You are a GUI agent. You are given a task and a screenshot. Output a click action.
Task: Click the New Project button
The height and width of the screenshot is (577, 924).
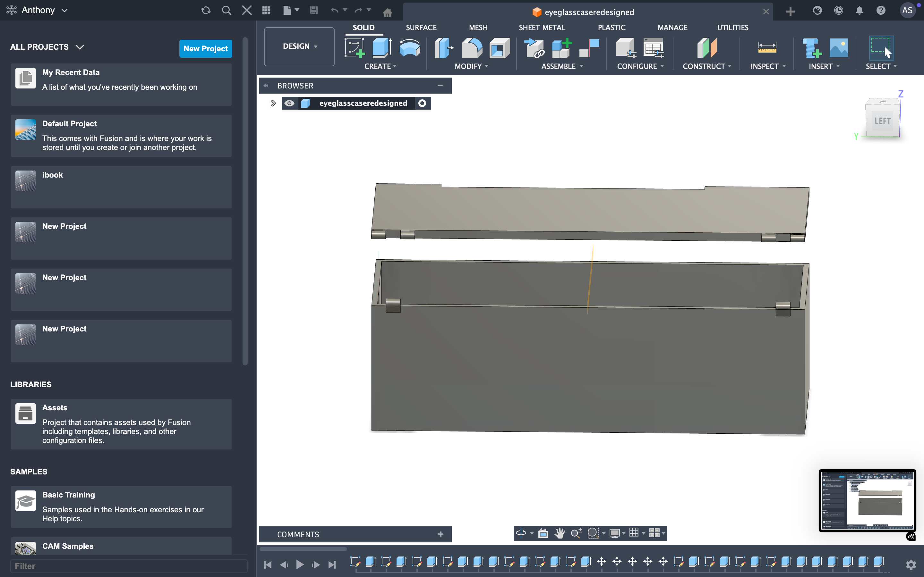click(205, 48)
